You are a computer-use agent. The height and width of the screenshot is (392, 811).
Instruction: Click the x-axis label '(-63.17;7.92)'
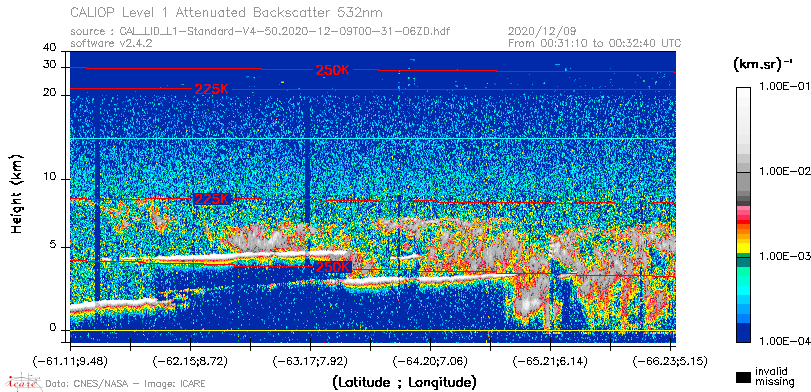coord(310,360)
